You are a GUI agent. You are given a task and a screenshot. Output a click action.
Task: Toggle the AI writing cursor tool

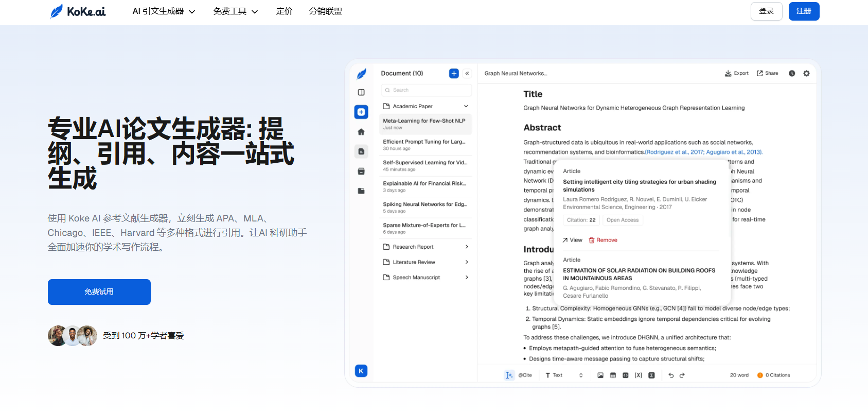pyautogui.click(x=509, y=375)
